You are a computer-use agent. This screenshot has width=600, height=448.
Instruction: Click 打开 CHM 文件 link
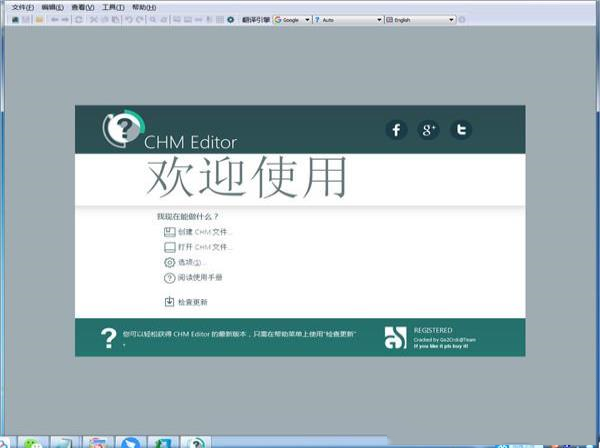(x=205, y=247)
